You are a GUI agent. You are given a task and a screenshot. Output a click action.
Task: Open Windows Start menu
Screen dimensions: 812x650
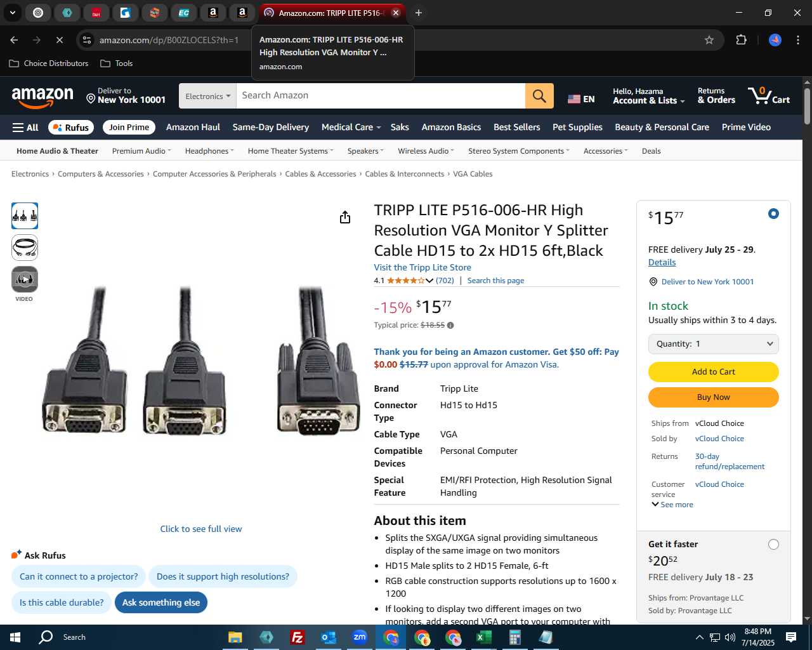15,637
